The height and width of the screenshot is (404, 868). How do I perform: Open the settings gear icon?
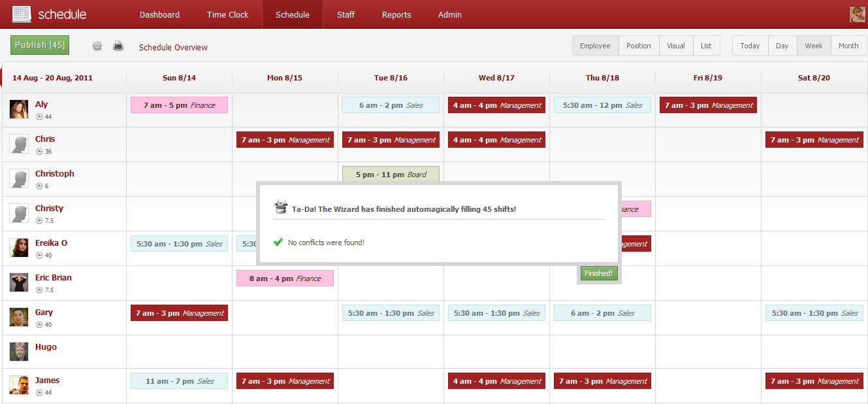[97, 46]
